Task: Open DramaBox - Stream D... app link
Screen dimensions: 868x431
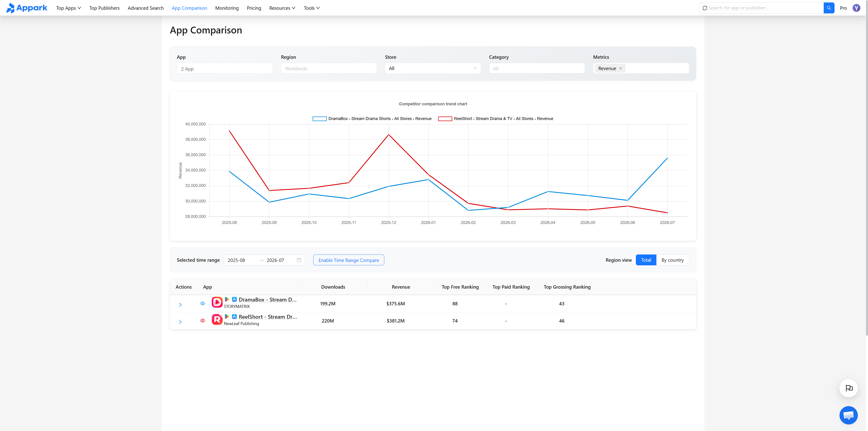Action: pos(268,299)
